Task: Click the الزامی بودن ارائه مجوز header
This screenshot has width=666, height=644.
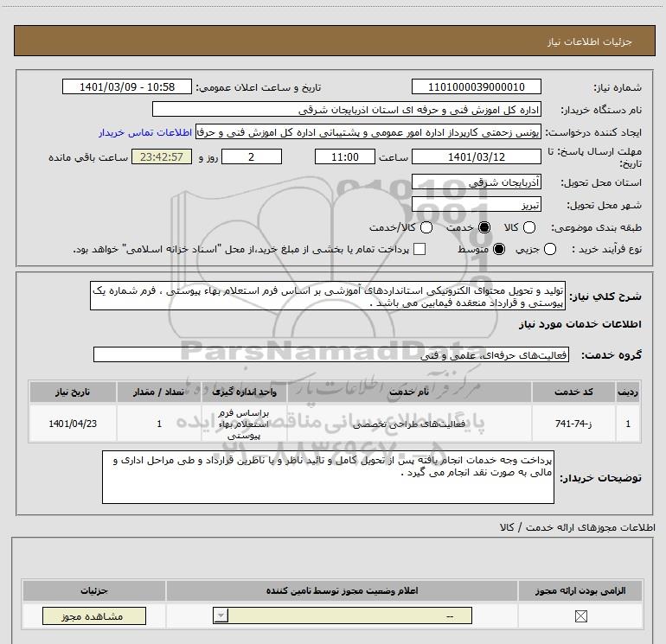Action: coord(580,590)
